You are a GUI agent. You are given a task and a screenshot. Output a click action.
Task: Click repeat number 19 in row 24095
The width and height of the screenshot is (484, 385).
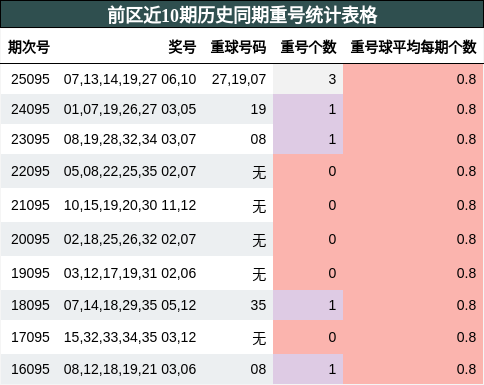coord(258,109)
